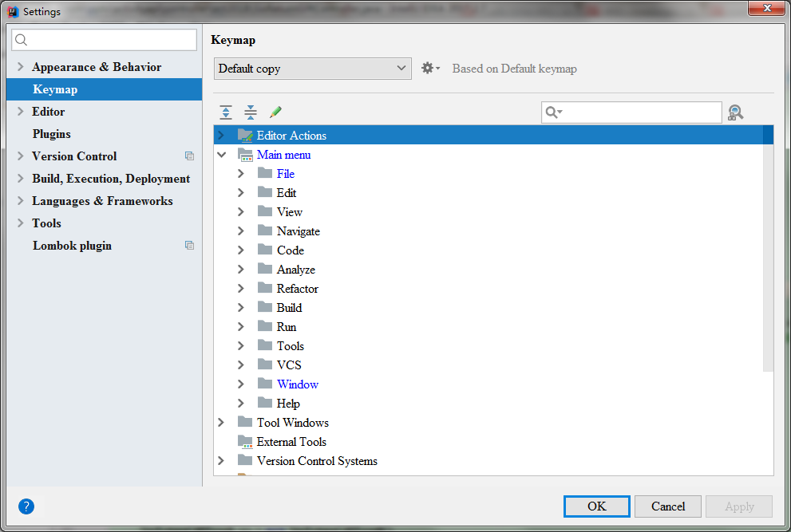The width and height of the screenshot is (791, 532).
Task: Select the Tools item under Main menu
Action: 290,346
